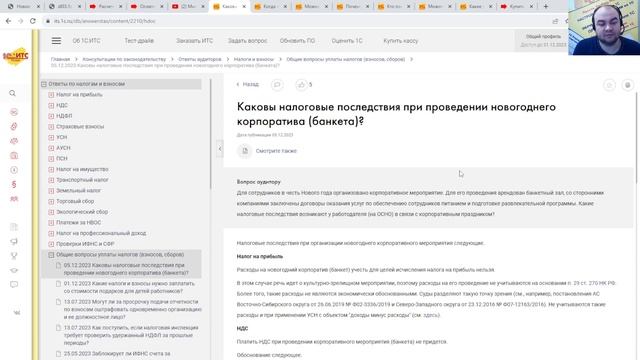Image resolution: width=640 pixels, height=360 pixels.
Task: Open 'Заказать ИТС' menu item
Action: (x=194, y=41)
